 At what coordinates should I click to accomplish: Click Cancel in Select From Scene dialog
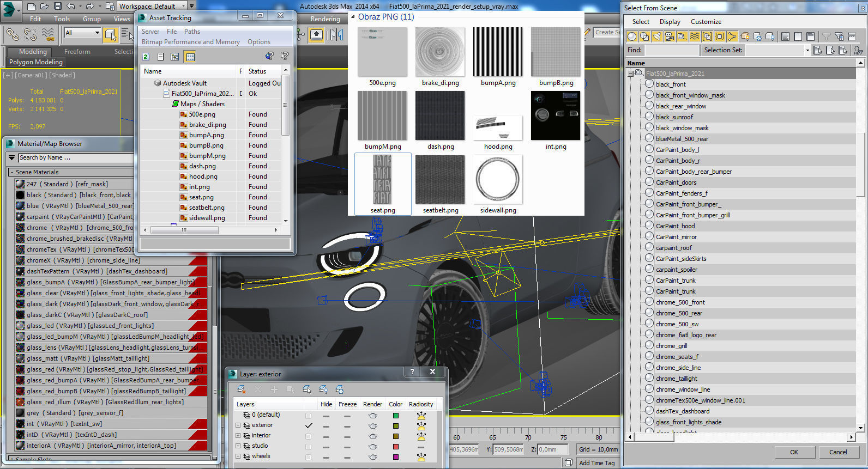click(838, 452)
